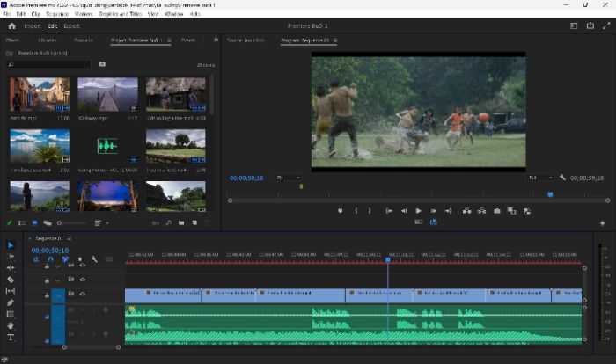This screenshot has height=364, width=616.
Task: Select the Hand tool
Action: point(11,325)
